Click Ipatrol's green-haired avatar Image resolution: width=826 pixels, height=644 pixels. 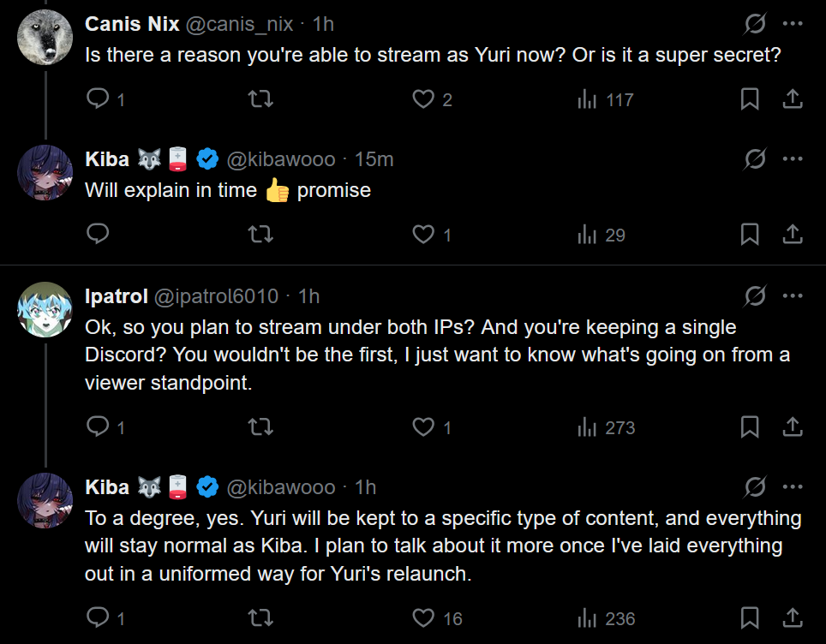[45, 309]
